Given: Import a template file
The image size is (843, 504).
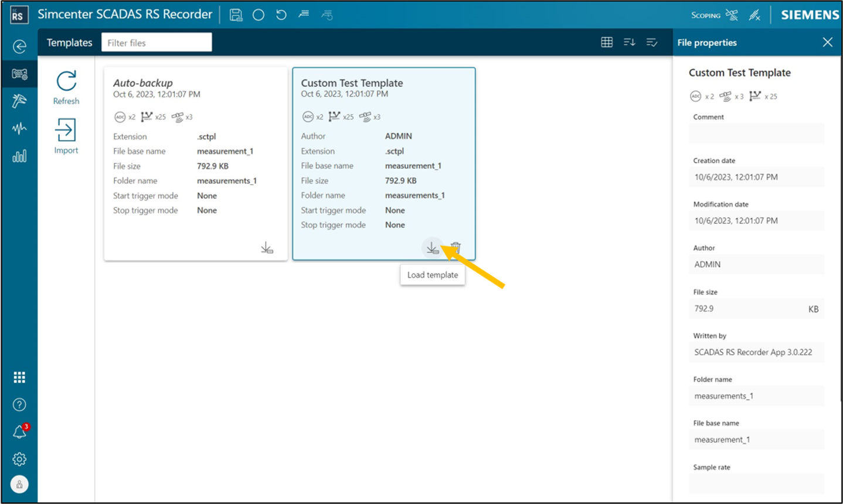Looking at the screenshot, I should pos(66,137).
